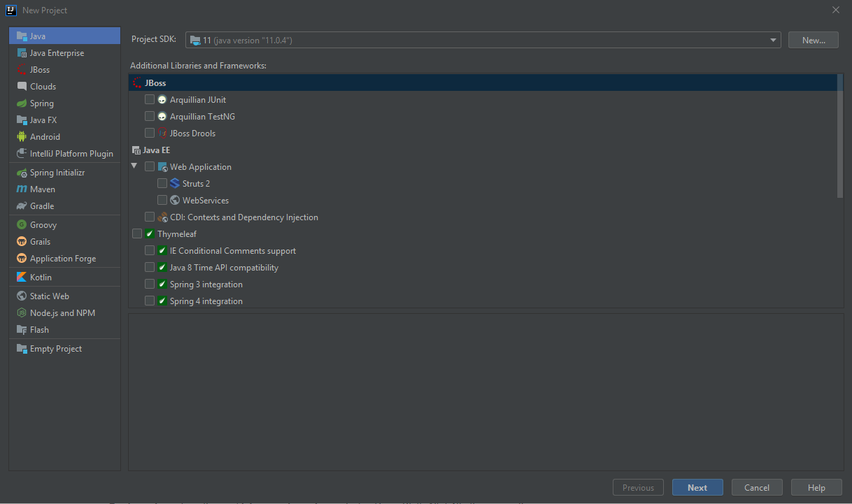852x504 pixels.
Task: Click the Arquillian JUnit alien icon
Action: click(162, 100)
